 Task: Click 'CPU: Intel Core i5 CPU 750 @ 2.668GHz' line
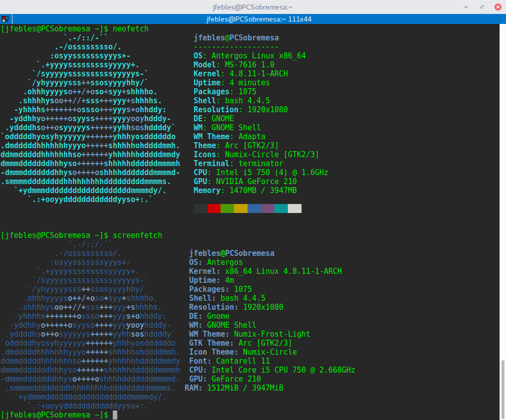click(272, 370)
